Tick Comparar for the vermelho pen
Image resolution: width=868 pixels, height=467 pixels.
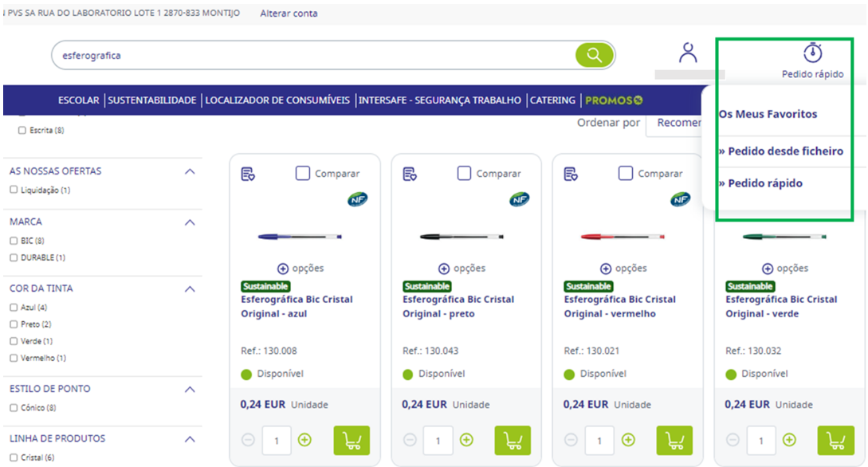click(626, 173)
